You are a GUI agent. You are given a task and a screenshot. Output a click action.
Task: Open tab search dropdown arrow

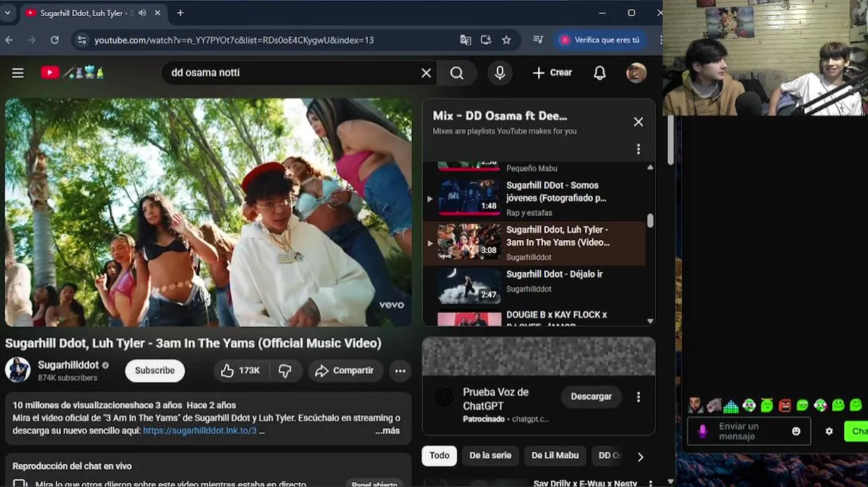click(x=7, y=13)
